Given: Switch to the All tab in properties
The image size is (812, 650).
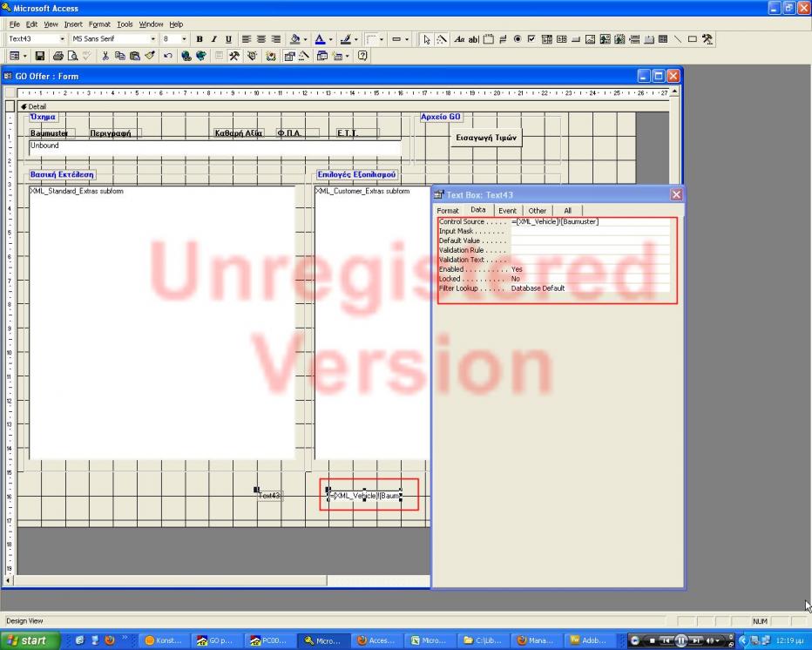Looking at the screenshot, I should tap(567, 211).
